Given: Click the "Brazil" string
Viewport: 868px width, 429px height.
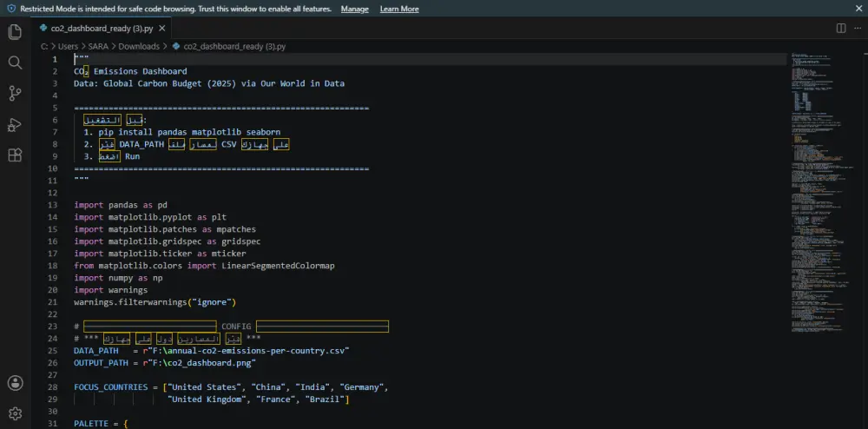Looking at the screenshot, I should (x=325, y=399).
